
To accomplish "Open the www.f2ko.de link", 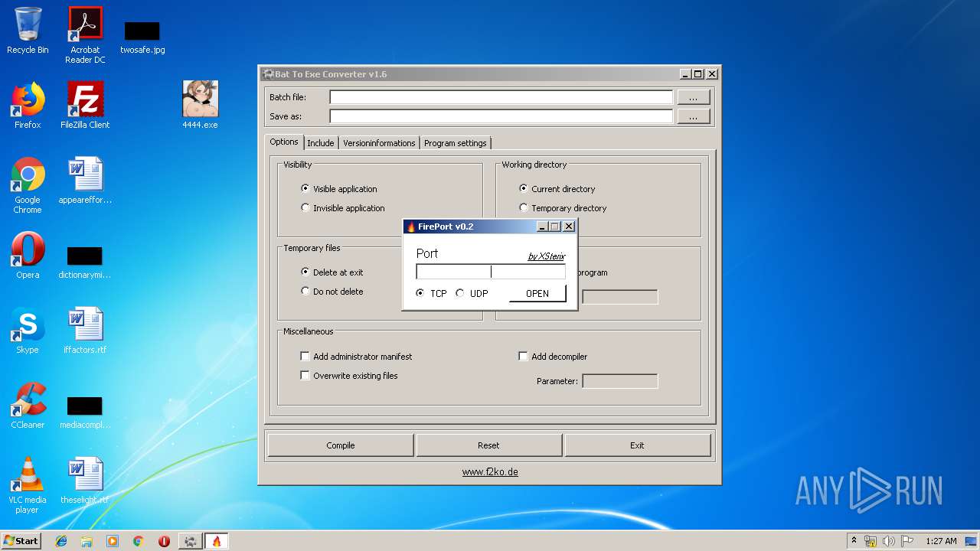I will click(490, 472).
